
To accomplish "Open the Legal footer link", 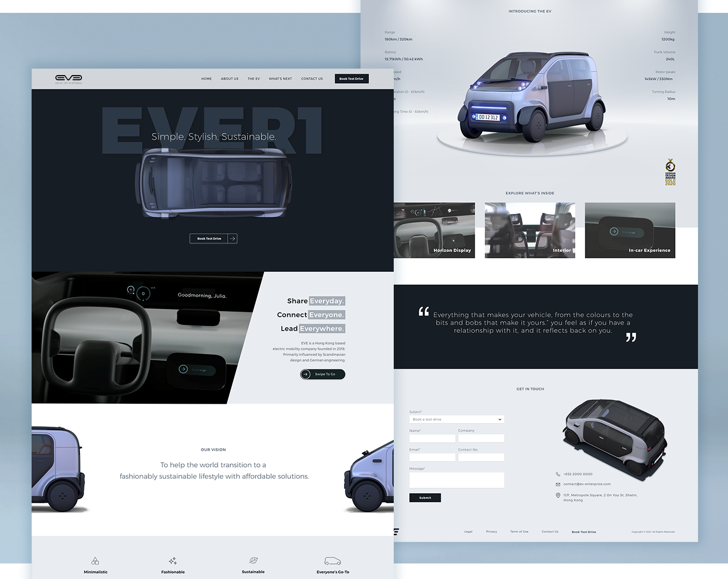I will click(x=468, y=532).
